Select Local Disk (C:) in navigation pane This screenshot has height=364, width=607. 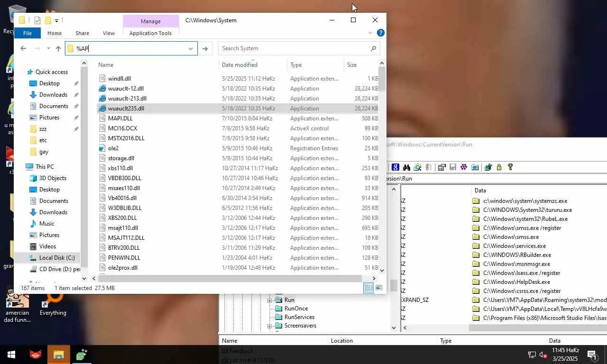(x=57, y=258)
